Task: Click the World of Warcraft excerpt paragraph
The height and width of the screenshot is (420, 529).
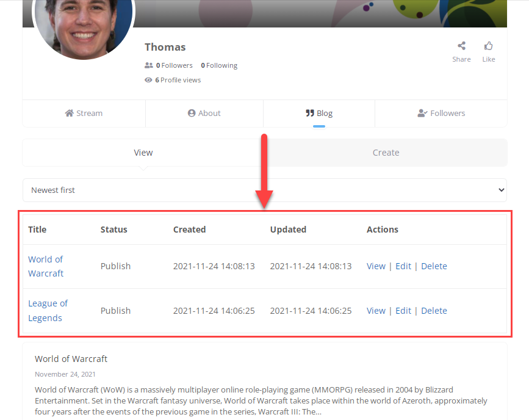Action: pos(261,400)
